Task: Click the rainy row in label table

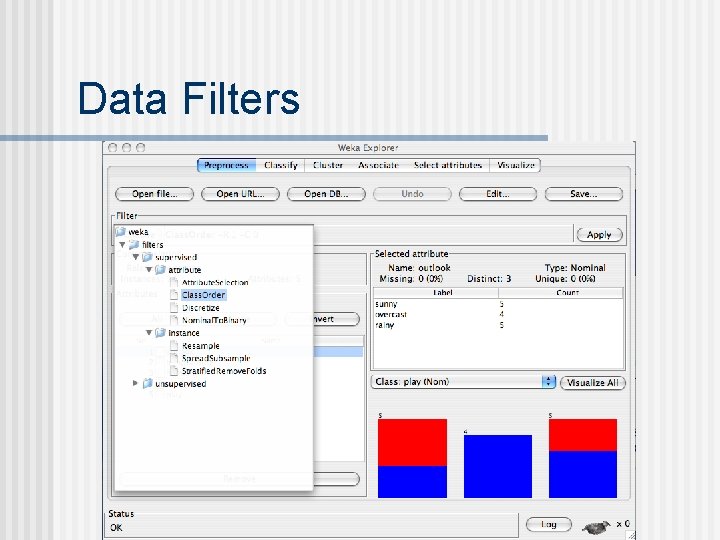Action: [498, 325]
